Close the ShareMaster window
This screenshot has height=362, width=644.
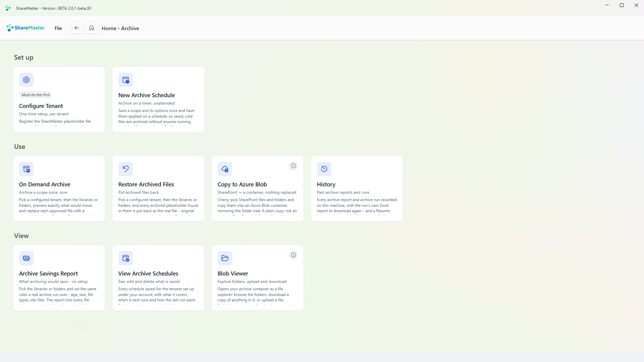pyautogui.click(x=636, y=5)
